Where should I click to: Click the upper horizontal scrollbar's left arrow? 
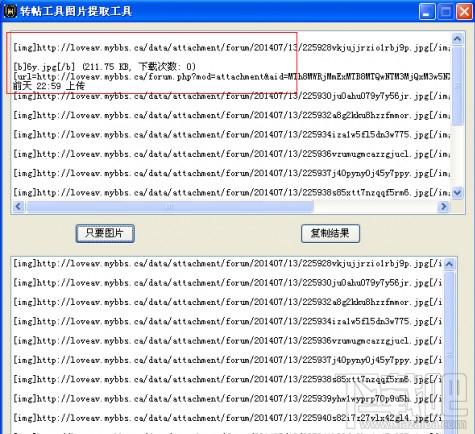coord(18,206)
